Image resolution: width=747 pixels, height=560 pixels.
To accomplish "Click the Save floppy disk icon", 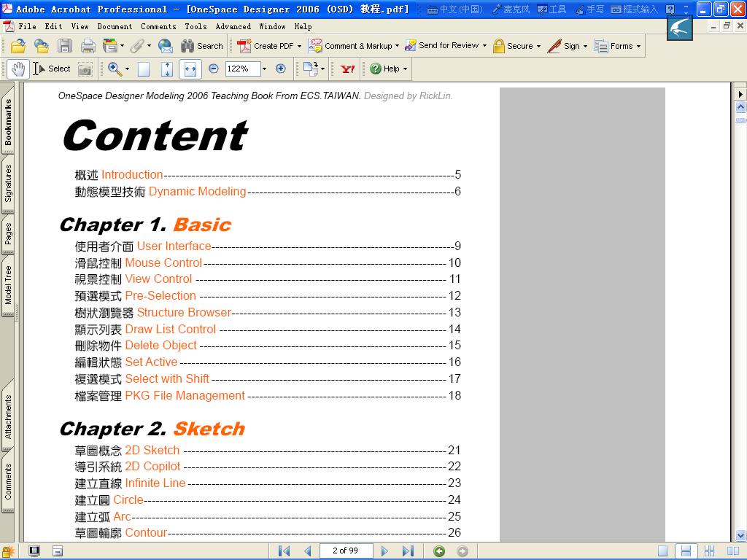I will pyautogui.click(x=65, y=46).
